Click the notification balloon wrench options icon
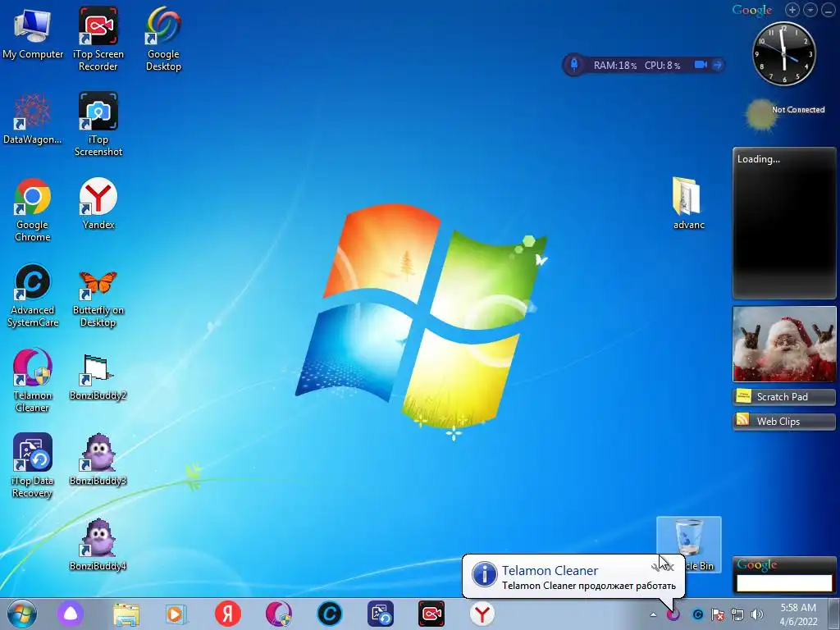 (x=655, y=567)
